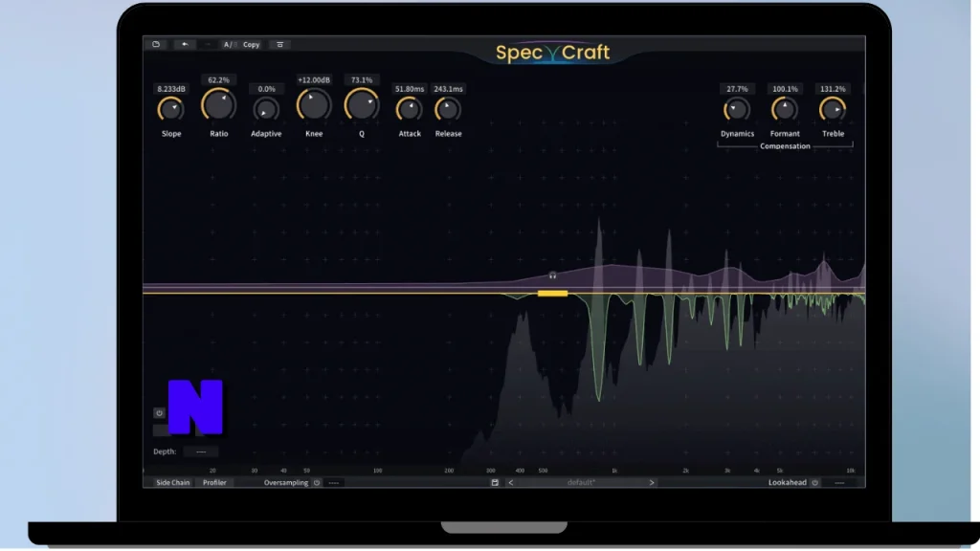Click the Treble compensation knob
Viewport: 980px width, 551px height.
[833, 109]
